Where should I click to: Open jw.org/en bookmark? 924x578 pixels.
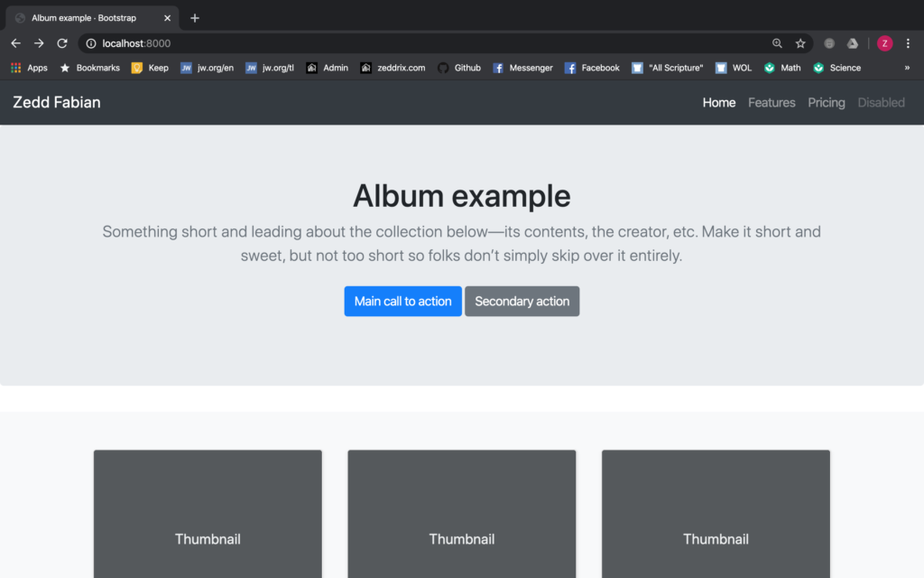coord(207,68)
